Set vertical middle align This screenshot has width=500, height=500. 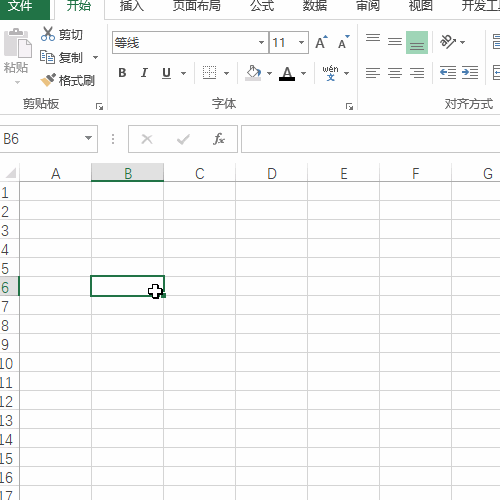395,42
